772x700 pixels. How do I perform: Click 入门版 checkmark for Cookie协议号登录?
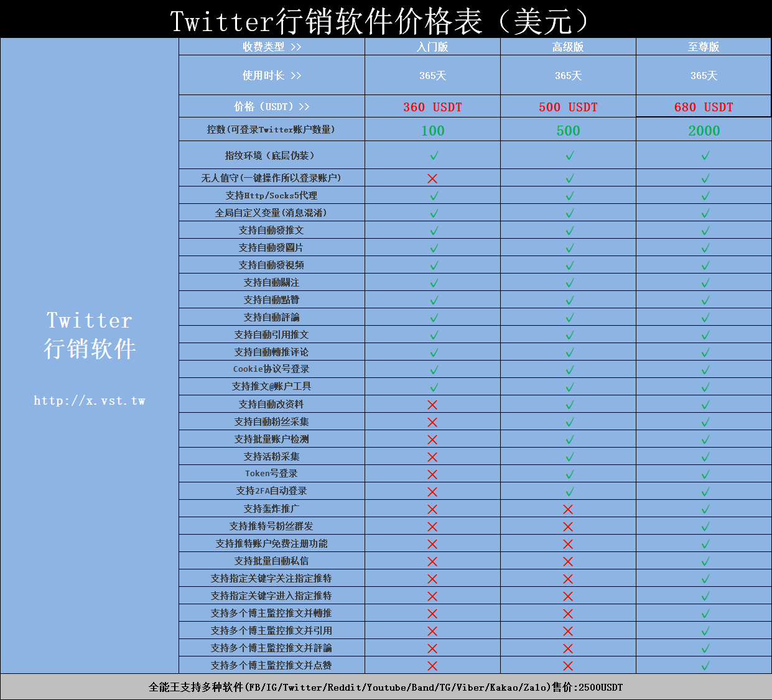pyautogui.click(x=434, y=370)
